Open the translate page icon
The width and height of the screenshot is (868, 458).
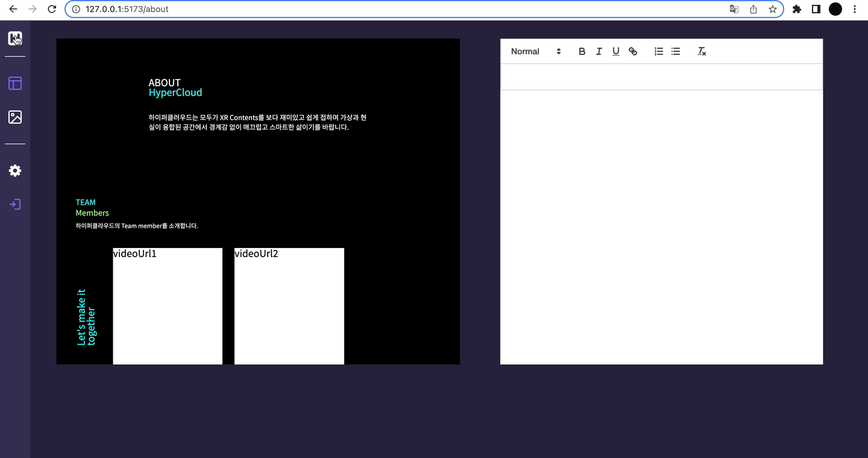(x=734, y=9)
